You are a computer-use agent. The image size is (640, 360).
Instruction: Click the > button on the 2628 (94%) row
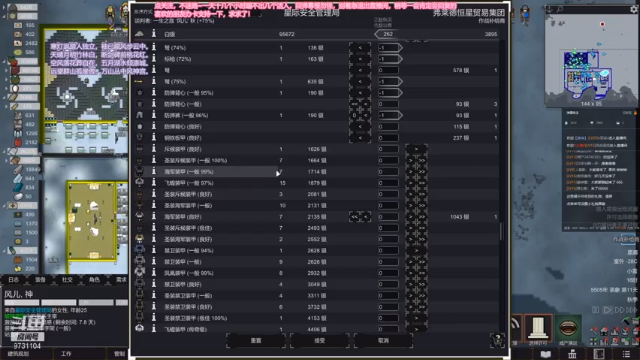416,250
